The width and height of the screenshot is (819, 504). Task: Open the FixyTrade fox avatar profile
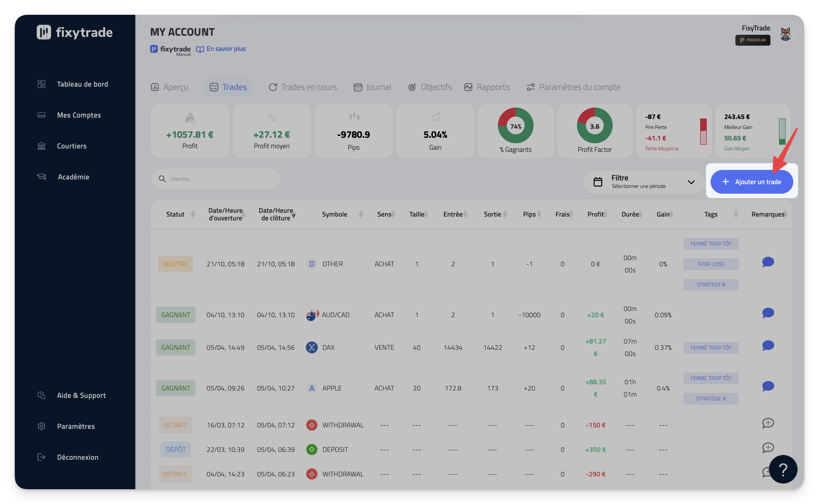pyautogui.click(x=785, y=34)
